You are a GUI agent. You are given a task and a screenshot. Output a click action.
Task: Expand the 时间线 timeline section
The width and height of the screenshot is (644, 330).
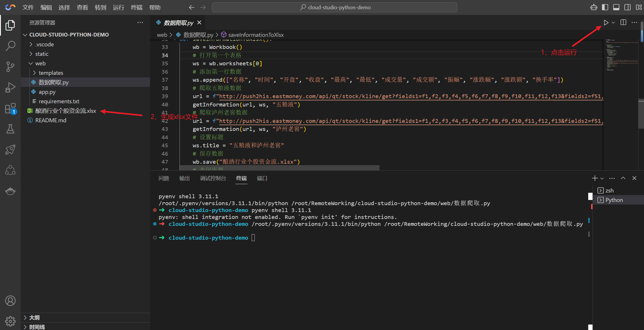[85, 327]
